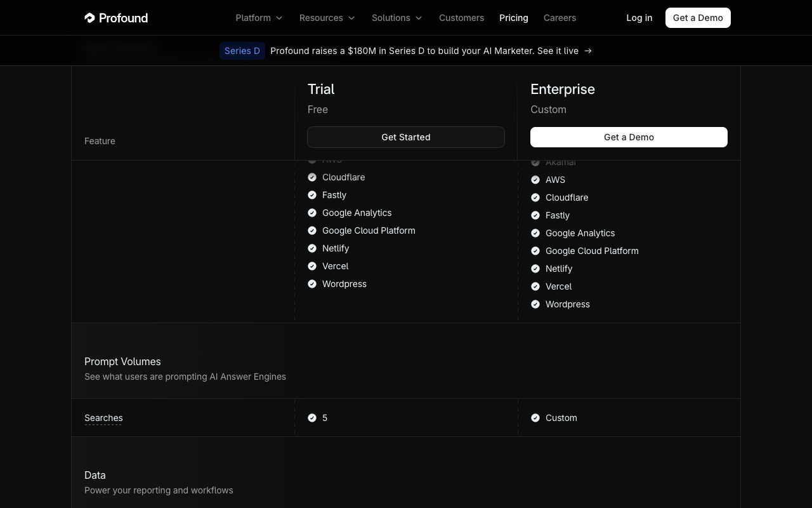This screenshot has height=508, width=812.
Task: Click the Log in link
Action: (639, 18)
